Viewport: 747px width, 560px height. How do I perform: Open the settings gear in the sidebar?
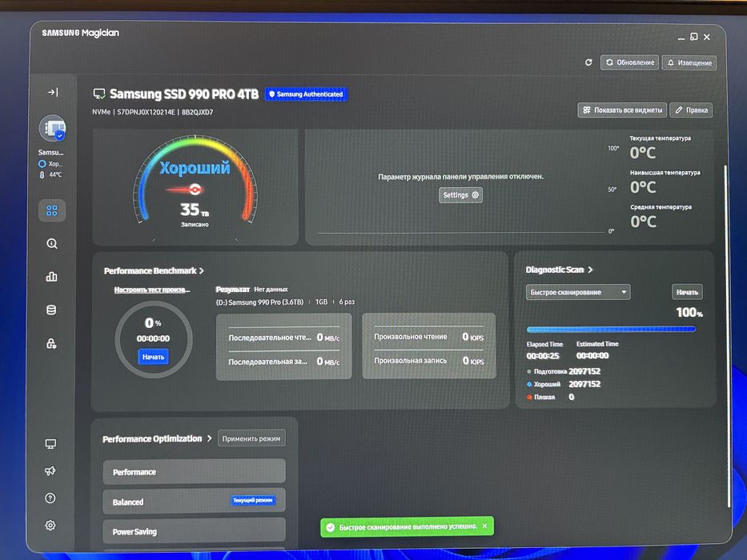[50, 526]
